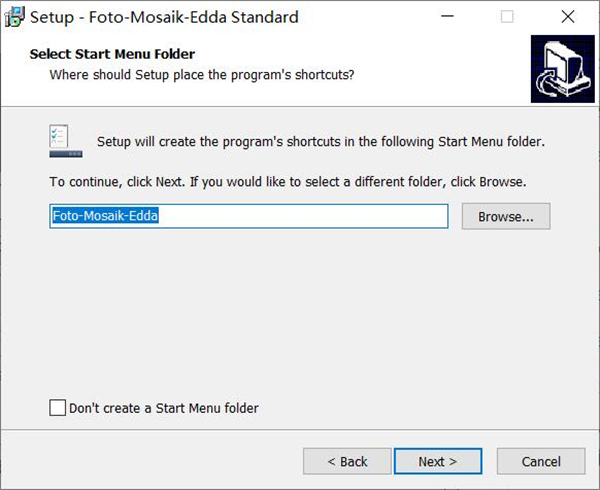Click empty title bar area beside the title
This screenshot has width=600, height=490.
click(x=360, y=17)
